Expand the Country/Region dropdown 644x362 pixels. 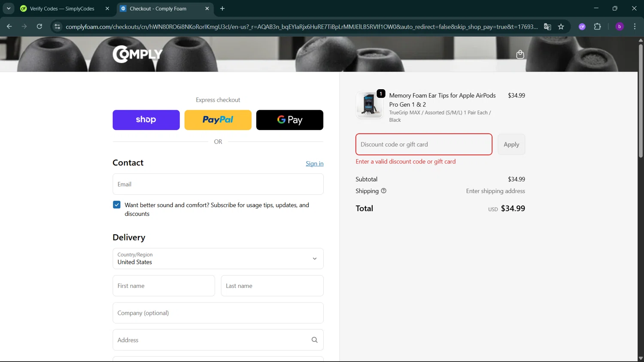(x=218, y=258)
